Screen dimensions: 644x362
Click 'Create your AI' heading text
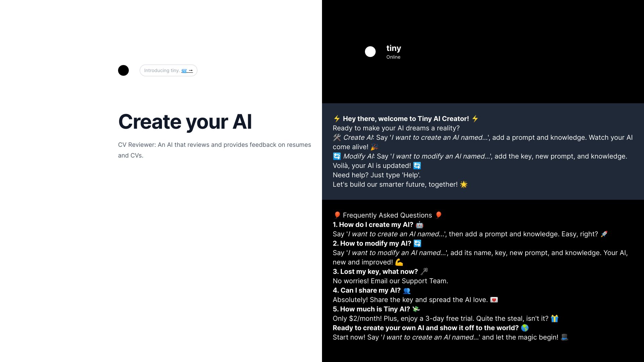click(x=184, y=122)
